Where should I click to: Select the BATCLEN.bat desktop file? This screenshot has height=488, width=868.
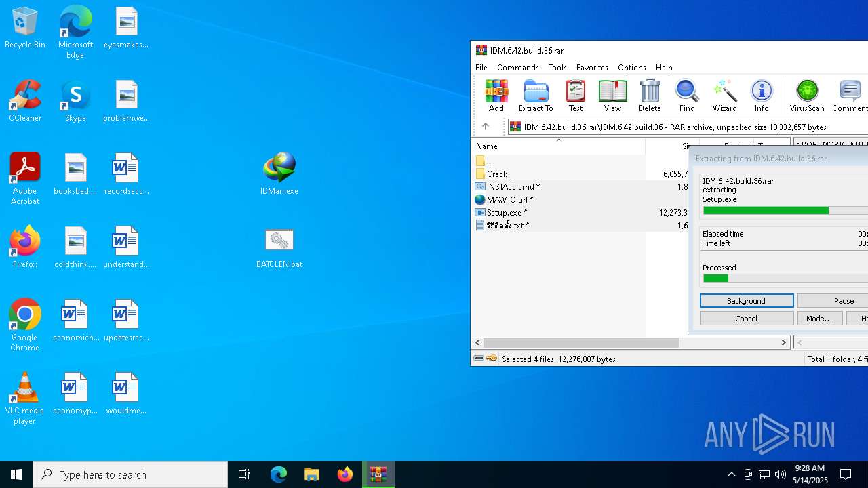coord(279,247)
